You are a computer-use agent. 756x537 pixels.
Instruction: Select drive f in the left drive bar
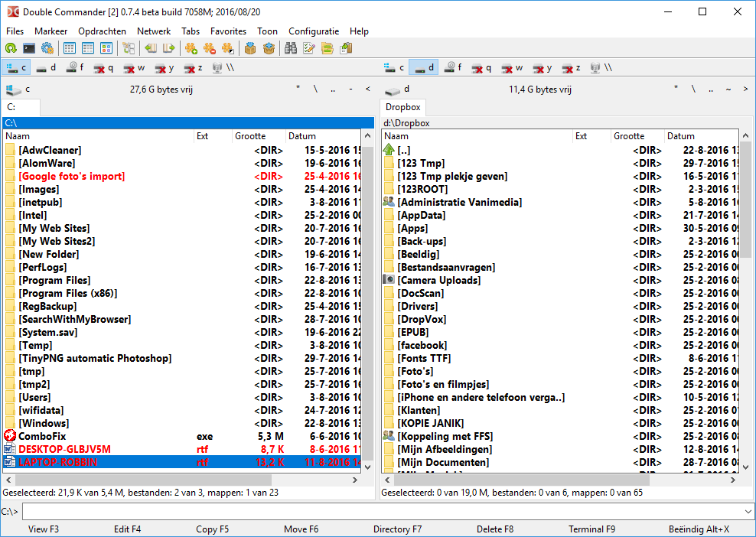coord(76,67)
